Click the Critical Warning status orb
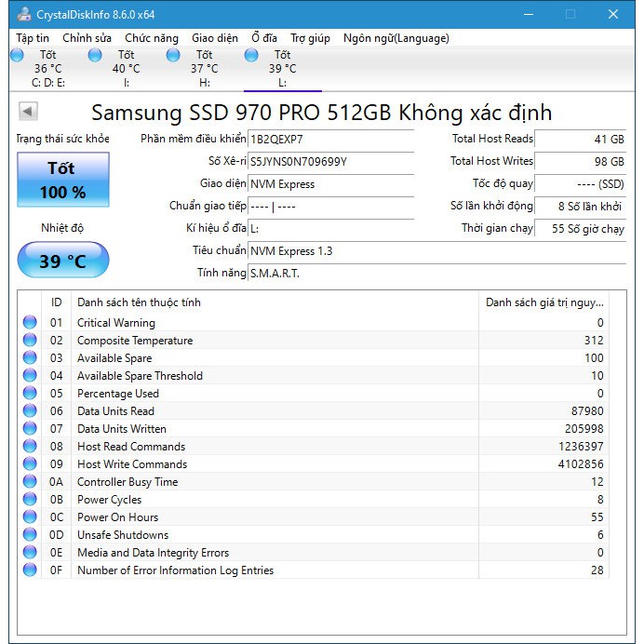The height and width of the screenshot is (644, 644). tap(30, 322)
